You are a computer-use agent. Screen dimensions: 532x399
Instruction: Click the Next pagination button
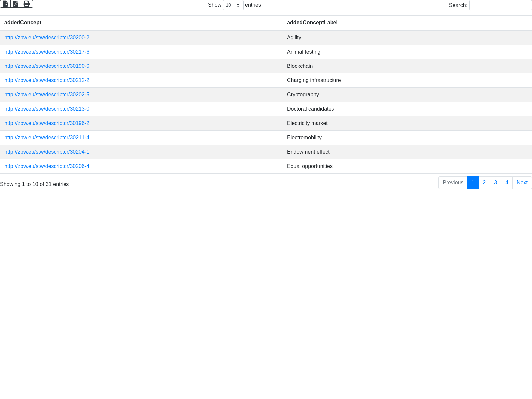point(522,183)
